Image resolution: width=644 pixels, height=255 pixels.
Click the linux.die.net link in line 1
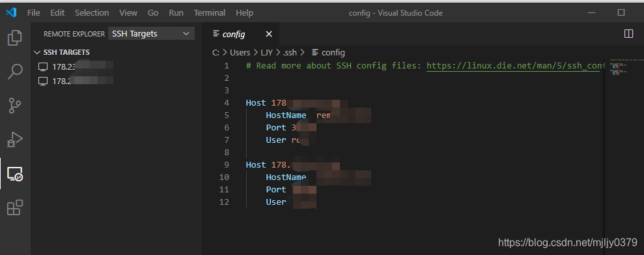(516, 66)
